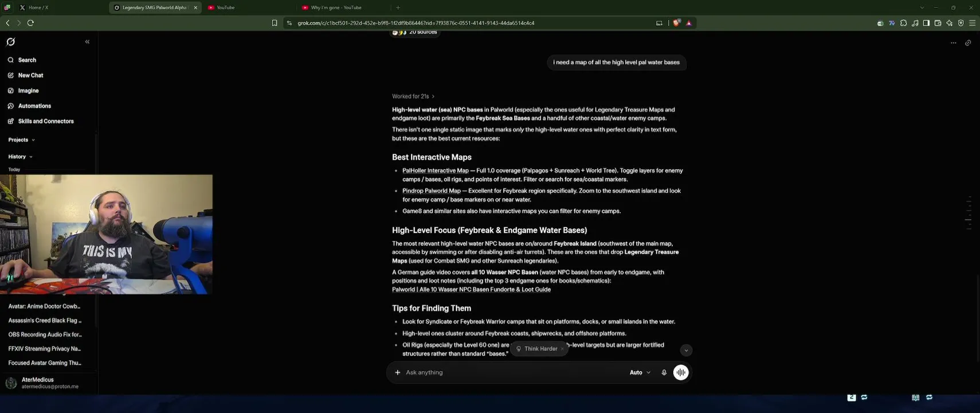Collapse the History section
The width and height of the screenshot is (980, 413).
coord(20,157)
